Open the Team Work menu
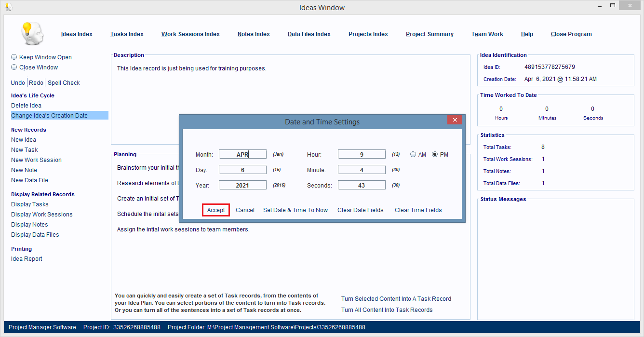Viewport: 644px width, 337px height. (487, 34)
